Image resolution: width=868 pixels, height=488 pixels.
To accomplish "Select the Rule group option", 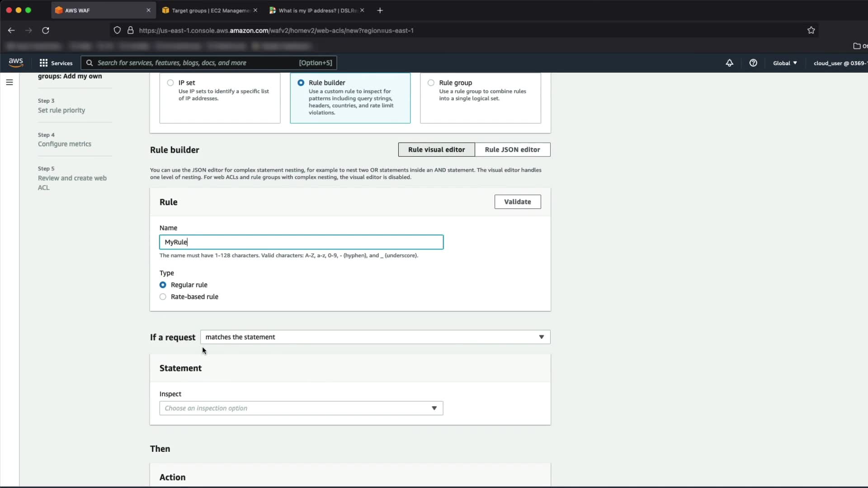I will 431,83.
